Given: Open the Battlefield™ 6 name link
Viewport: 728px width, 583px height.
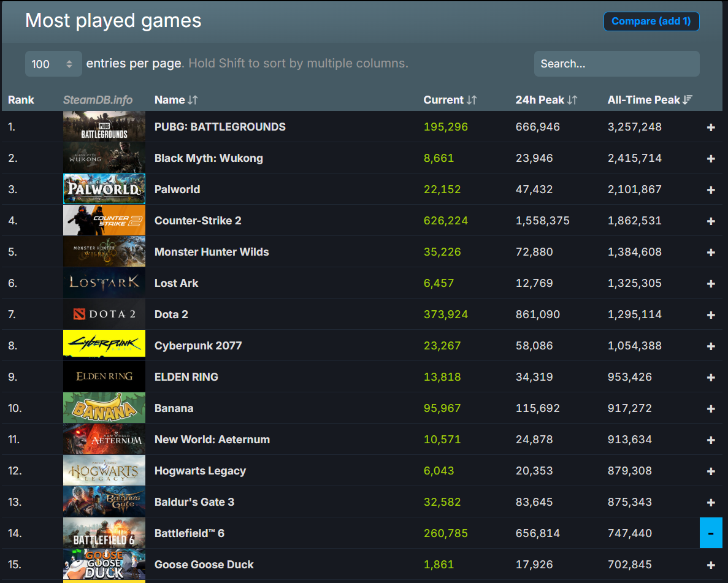Looking at the screenshot, I should tap(189, 533).
